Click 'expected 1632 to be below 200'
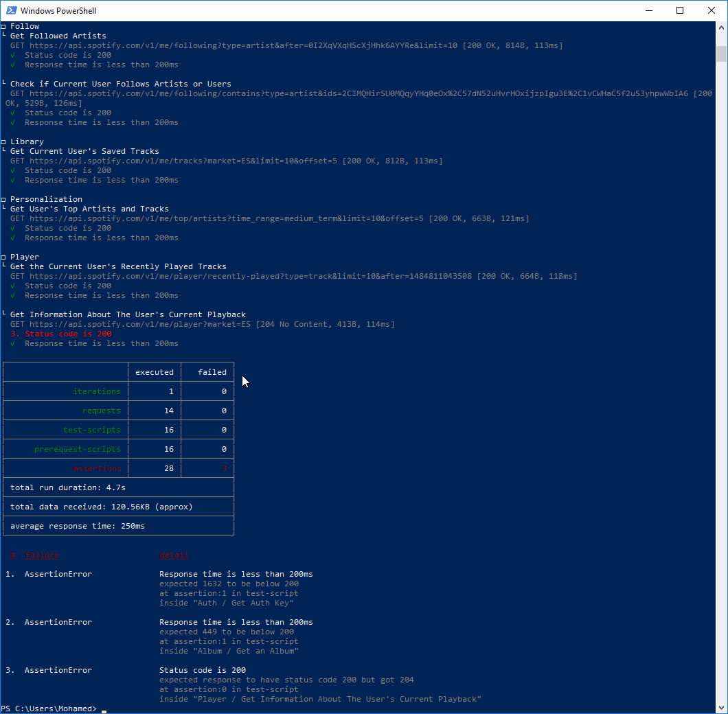This screenshot has width=728, height=714. tap(229, 584)
